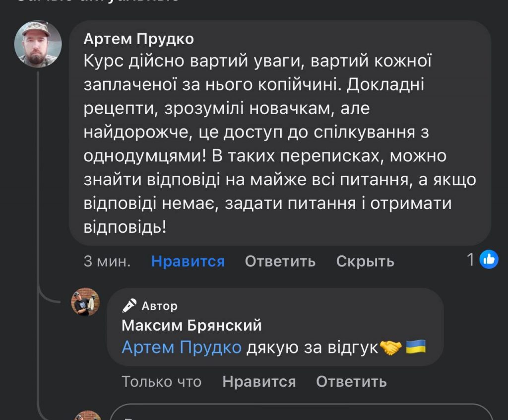This screenshot has height=420, width=508.
Task: Click the blue Артем Прудко mention in reply
Action: point(182,348)
